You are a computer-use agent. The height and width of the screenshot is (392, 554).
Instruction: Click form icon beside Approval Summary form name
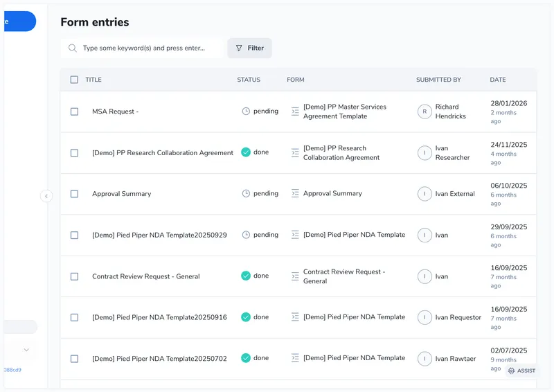[x=295, y=193]
